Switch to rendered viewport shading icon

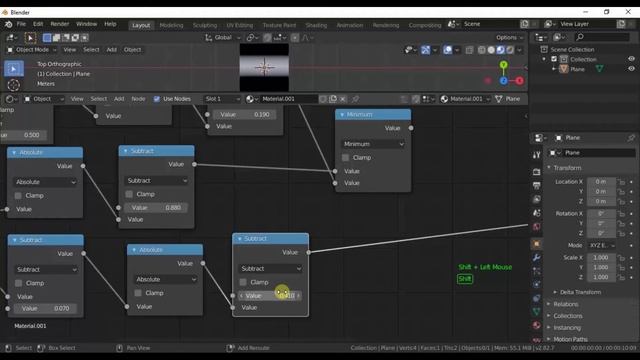pyautogui.click(x=510, y=50)
